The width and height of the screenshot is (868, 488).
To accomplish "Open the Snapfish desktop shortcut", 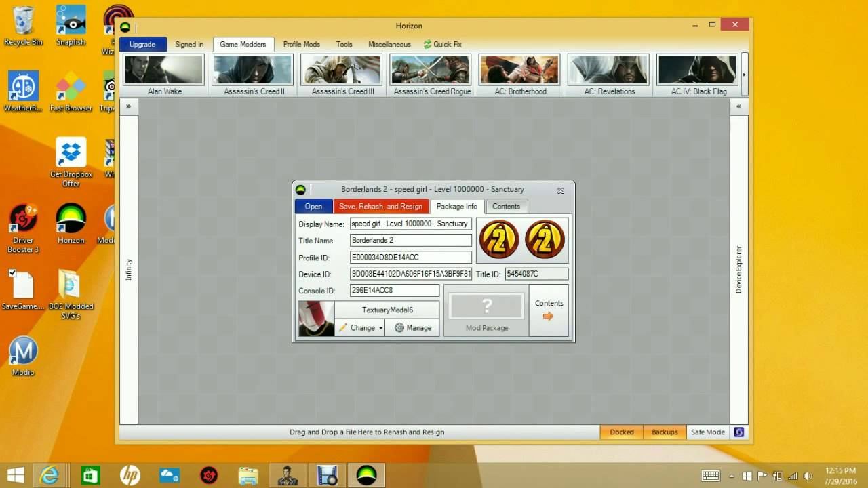I will point(71,26).
